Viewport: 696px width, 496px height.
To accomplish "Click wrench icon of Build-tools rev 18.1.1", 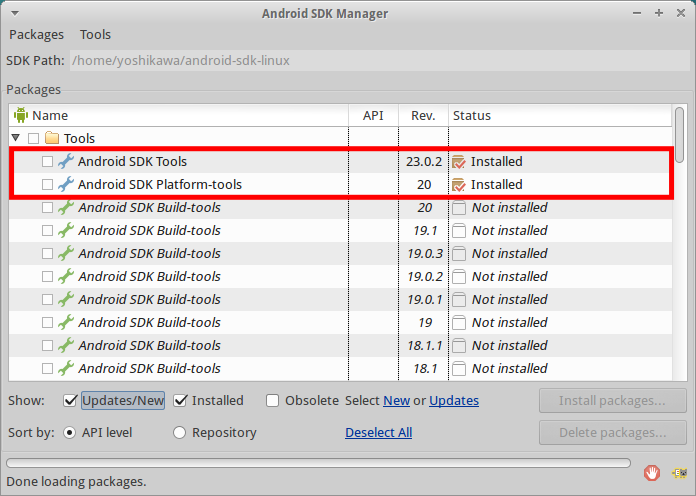I will click(66, 345).
